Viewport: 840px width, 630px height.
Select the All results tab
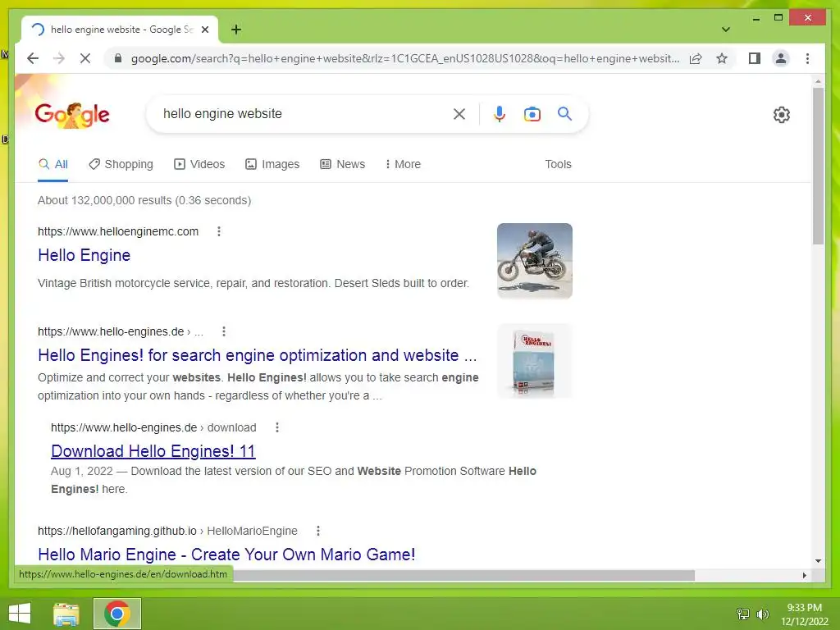53,164
